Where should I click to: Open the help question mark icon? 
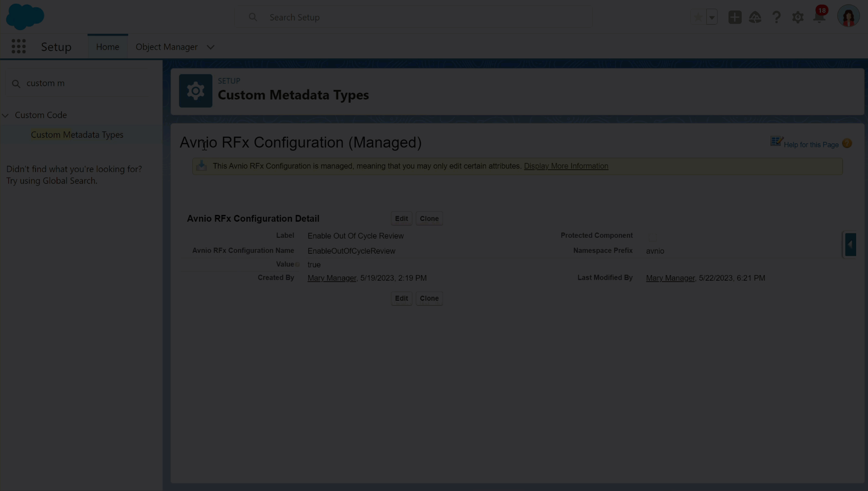(776, 17)
